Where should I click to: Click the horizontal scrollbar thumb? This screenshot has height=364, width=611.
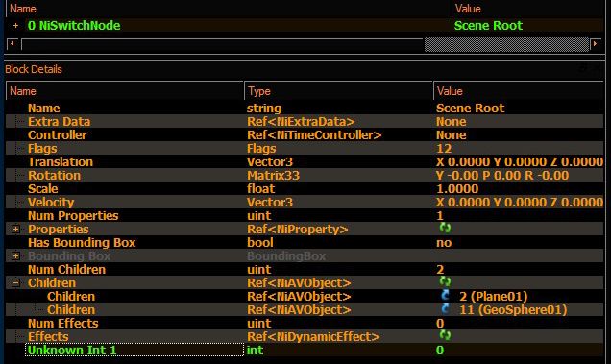coord(506,44)
